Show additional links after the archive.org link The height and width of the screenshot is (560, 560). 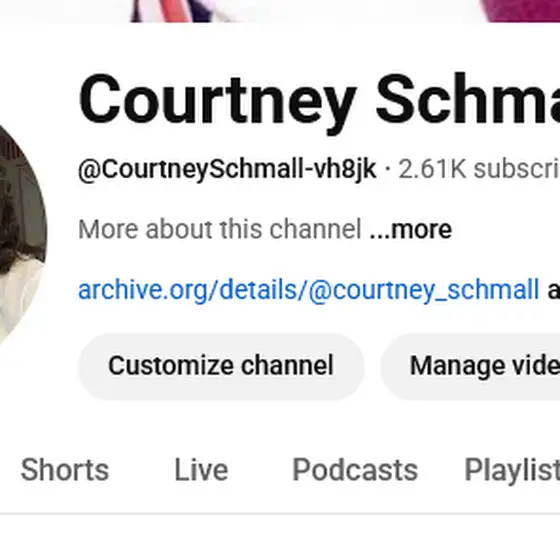coord(554,290)
